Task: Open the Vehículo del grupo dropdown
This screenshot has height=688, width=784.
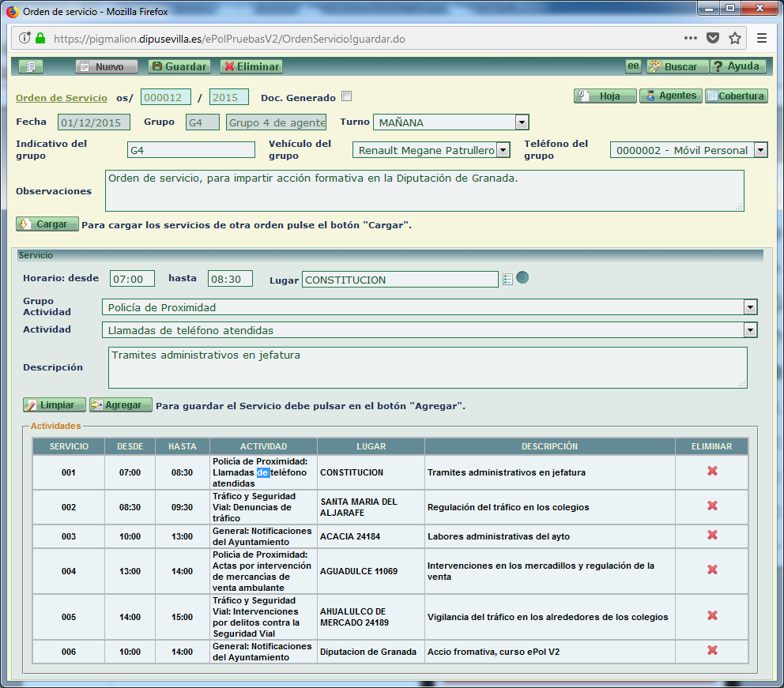Action: tap(503, 150)
